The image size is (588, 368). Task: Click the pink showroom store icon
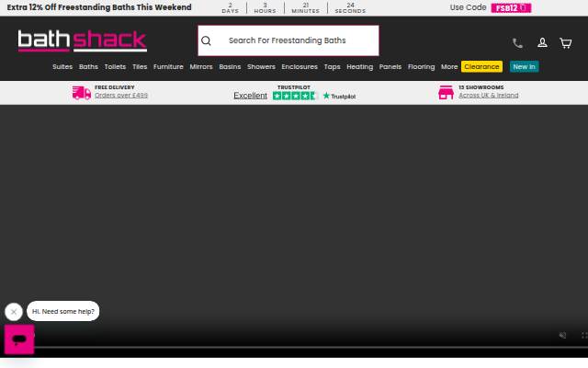click(446, 92)
